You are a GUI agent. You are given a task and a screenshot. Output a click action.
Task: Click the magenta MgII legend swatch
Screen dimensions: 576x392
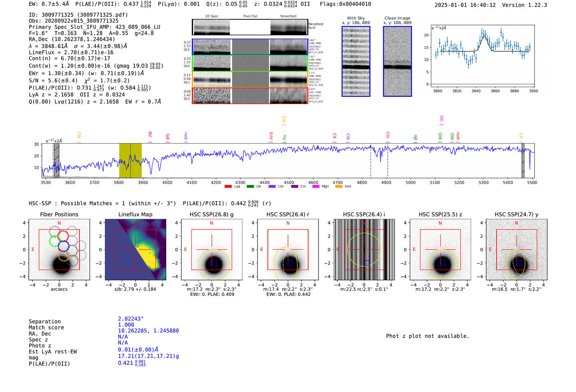[316, 186]
